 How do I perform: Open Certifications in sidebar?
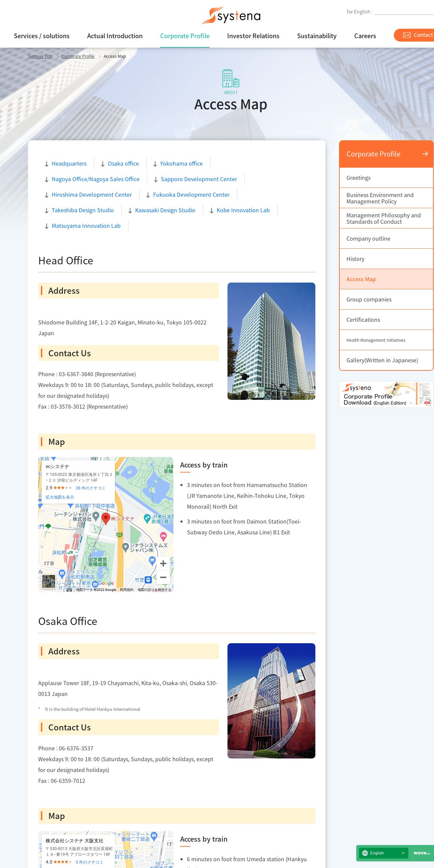tap(386, 320)
